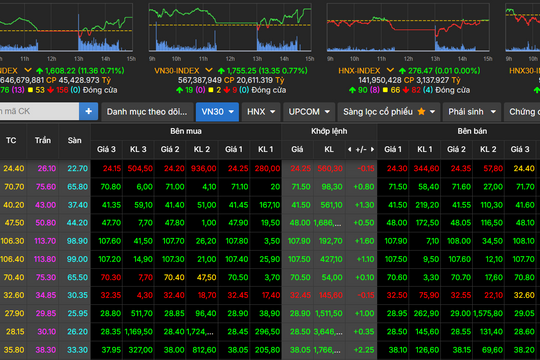Click the VN30-INDEX intraday chart

(x=230, y=28)
